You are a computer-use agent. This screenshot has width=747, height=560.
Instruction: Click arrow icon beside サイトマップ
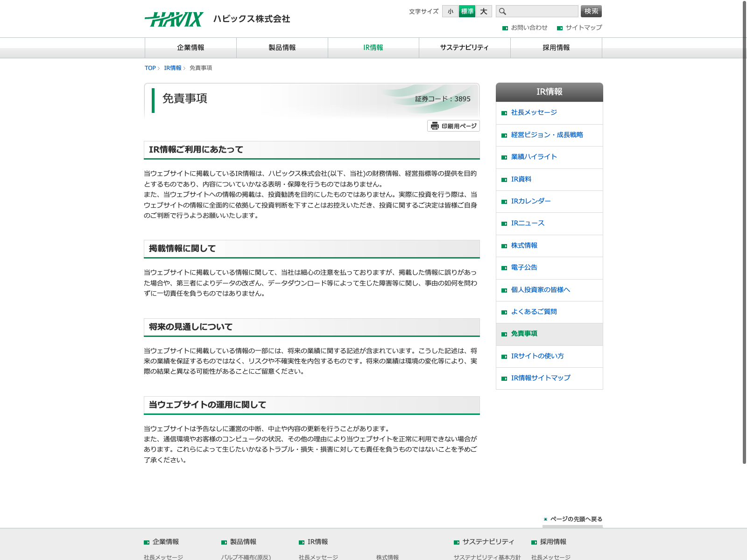coord(559,28)
